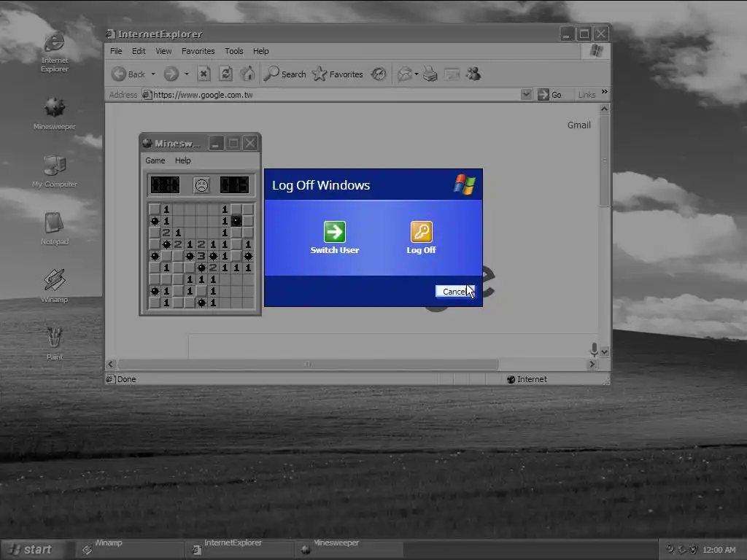
Task: Open the Back history dropdown arrow
Action: point(153,74)
